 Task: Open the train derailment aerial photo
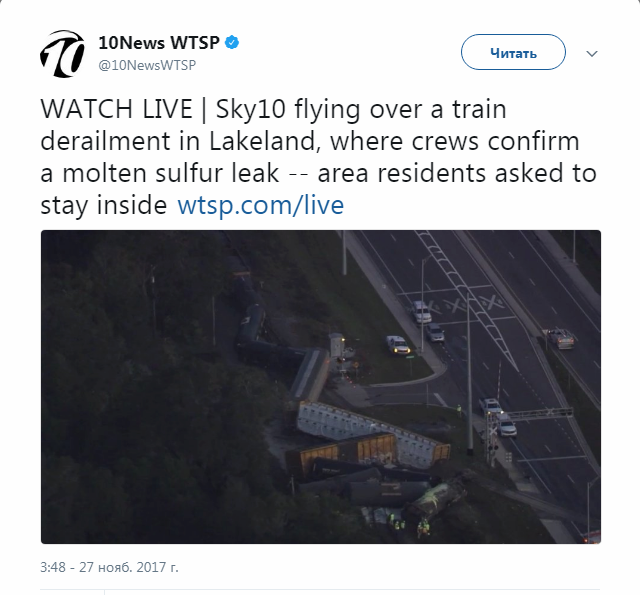coord(321,387)
